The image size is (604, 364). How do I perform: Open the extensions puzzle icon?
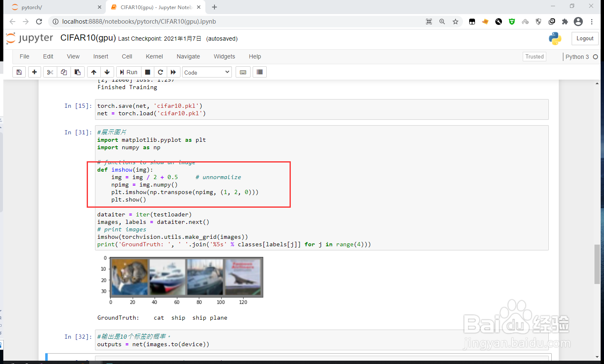[x=565, y=22]
